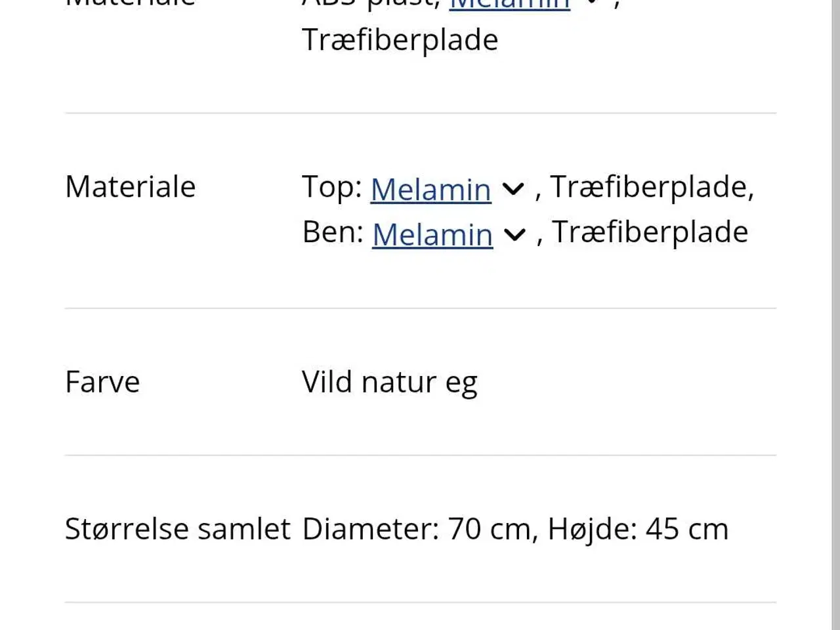Select Træfiberplade after Top Melamin
Viewport: 840px width, 630px height.
[x=651, y=186]
